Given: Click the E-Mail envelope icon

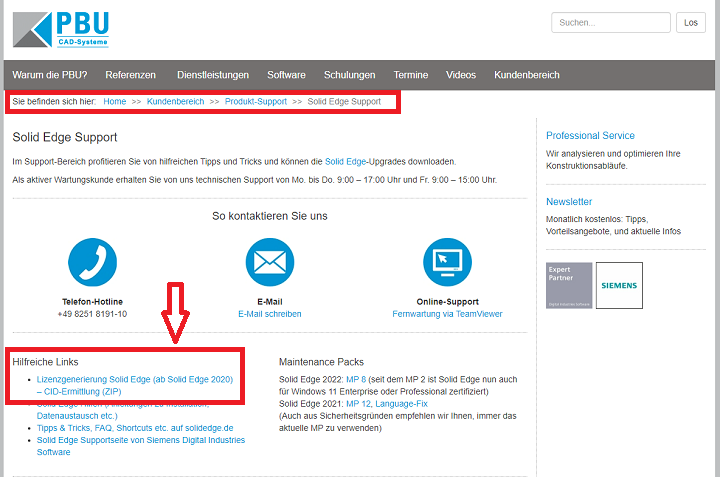Looking at the screenshot, I should click(270, 262).
